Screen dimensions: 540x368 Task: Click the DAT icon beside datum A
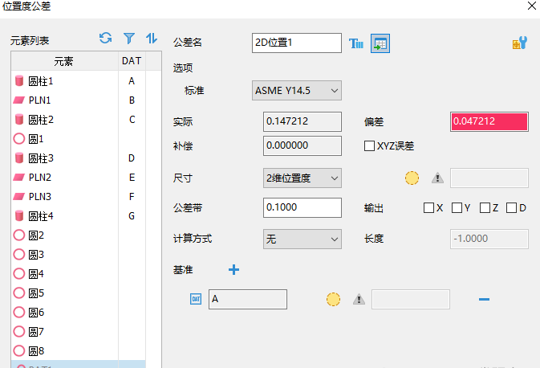tap(196, 299)
